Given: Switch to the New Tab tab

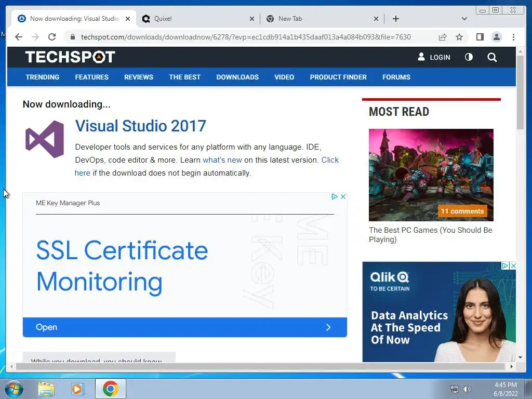Looking at the screenshot, I should 322,19.
